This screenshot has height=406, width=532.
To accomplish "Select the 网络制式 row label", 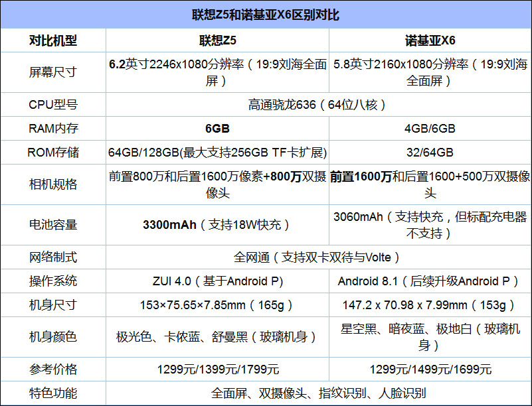I will click(53, 257).
